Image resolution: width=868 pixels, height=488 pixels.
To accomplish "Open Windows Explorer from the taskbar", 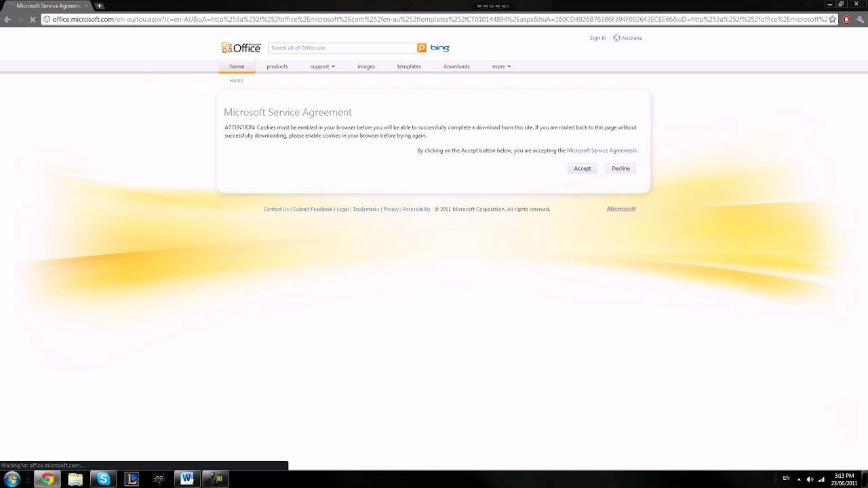I will (75, 479).
